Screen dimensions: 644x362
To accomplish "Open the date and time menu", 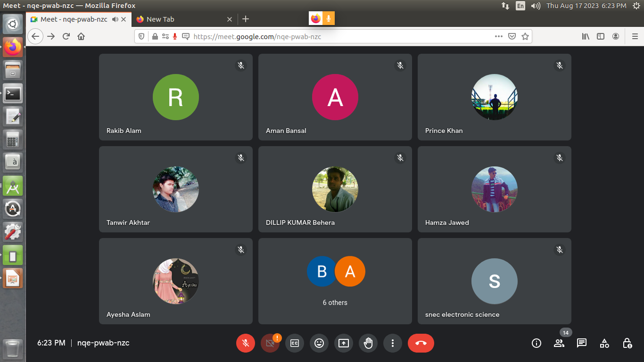I will coord(586,6).
